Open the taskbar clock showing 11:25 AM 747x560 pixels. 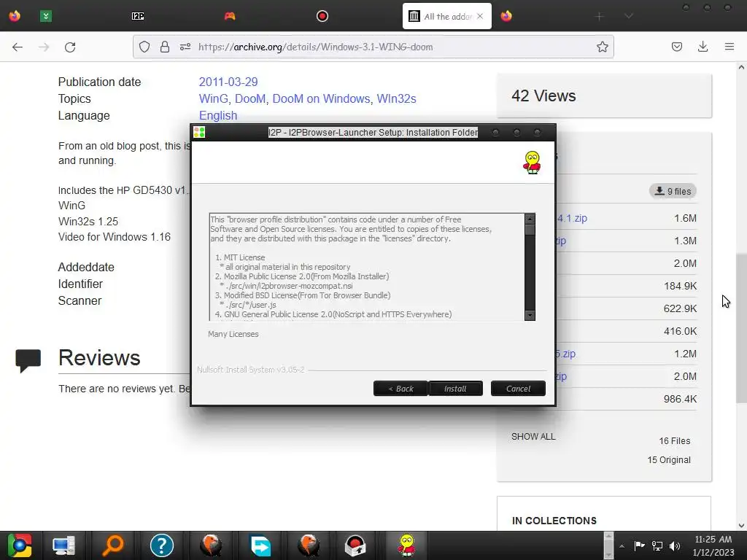pos(713,545)
